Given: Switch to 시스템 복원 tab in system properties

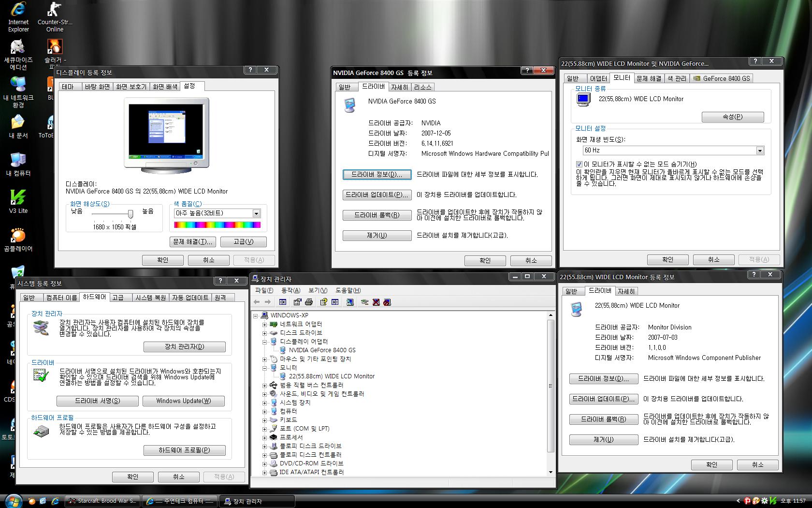Looking at the screenshot, I should 150,298.
